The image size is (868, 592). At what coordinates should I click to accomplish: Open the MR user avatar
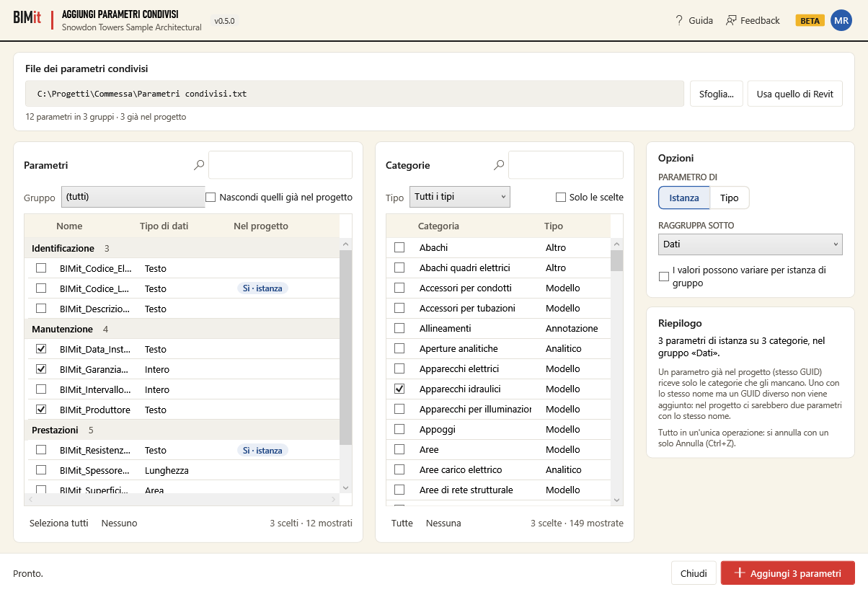[841, 20]
